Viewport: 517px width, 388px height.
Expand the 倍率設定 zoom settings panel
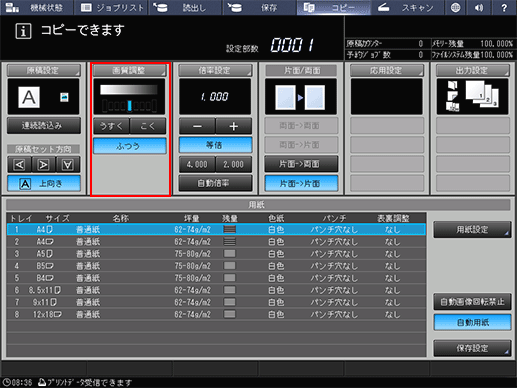tap(215, 70)
